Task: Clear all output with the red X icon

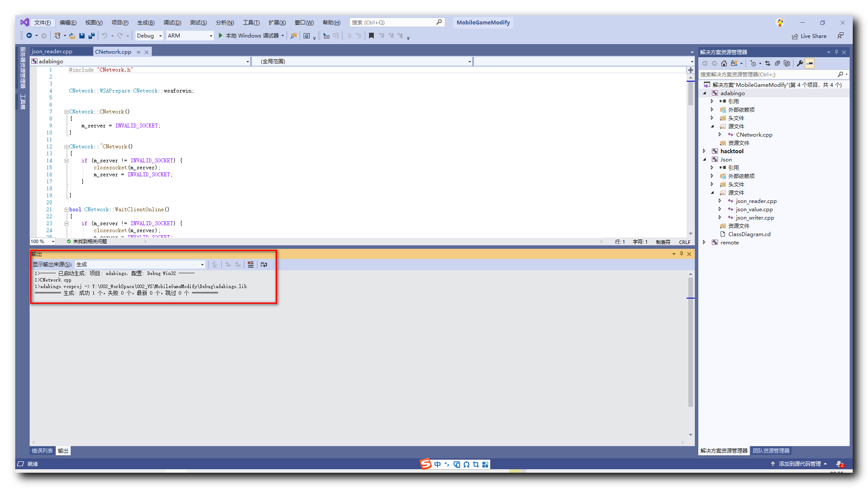Action: (250, 265)
